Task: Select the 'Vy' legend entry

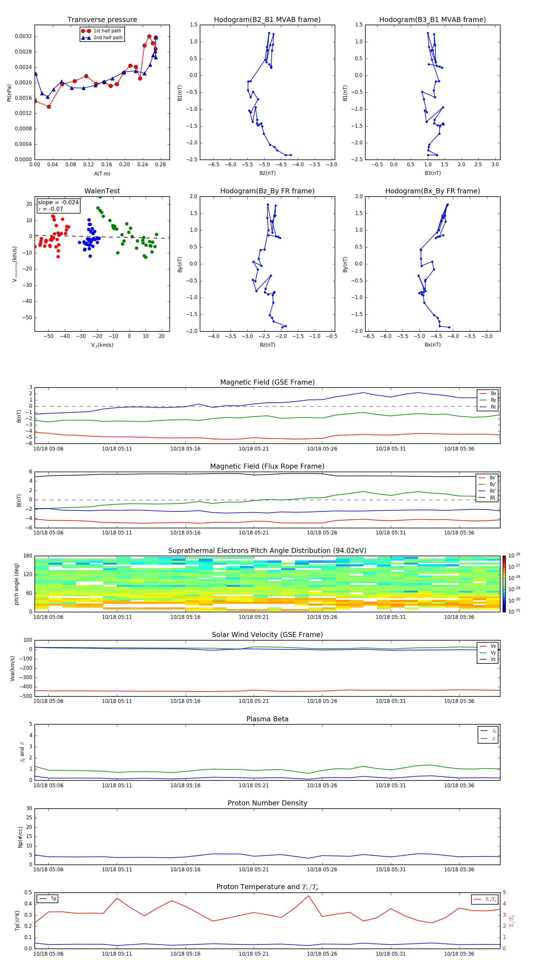Action: [488, 652]
